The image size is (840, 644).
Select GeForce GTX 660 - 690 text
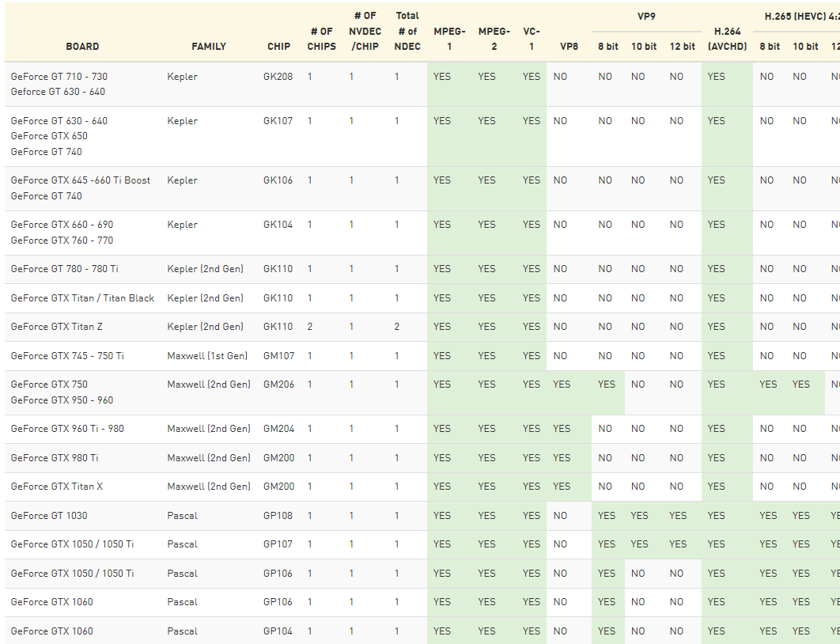(x=62, y=225)
